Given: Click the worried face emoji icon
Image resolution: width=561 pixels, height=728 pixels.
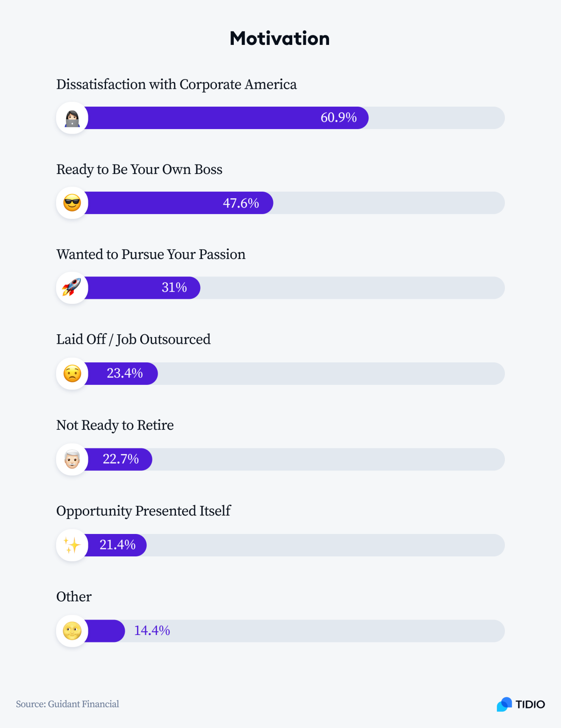Looking at the screenshot, I should tap(72, 374).
